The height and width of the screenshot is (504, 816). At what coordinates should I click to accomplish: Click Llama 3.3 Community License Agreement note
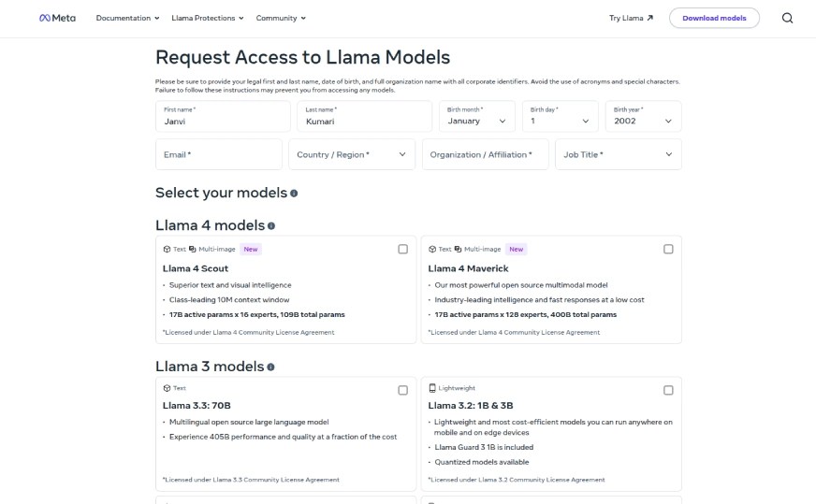(251, 480)
